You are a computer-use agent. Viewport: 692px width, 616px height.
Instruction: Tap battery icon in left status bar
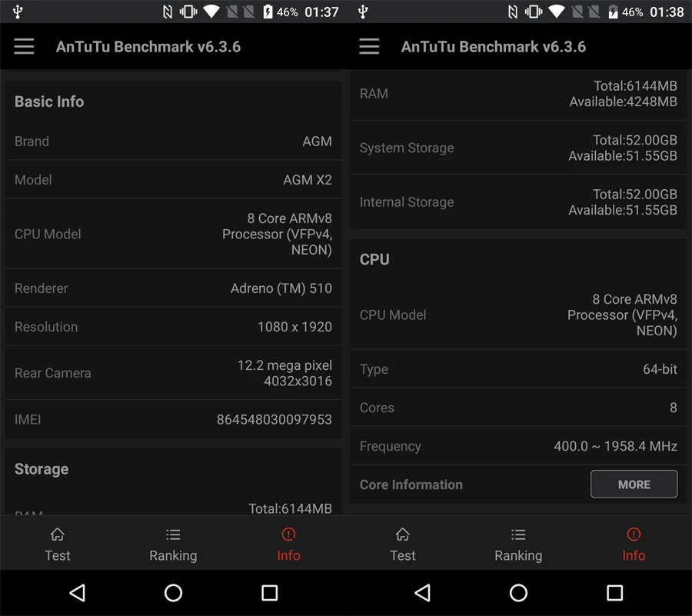pyautogui.click(x=268, y=12)
